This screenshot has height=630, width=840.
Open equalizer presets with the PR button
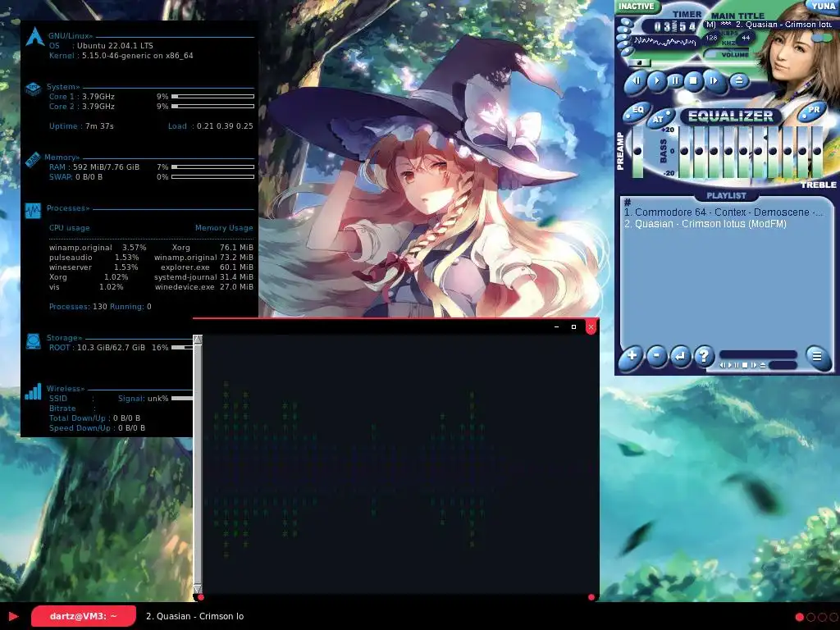click(813, 111)
